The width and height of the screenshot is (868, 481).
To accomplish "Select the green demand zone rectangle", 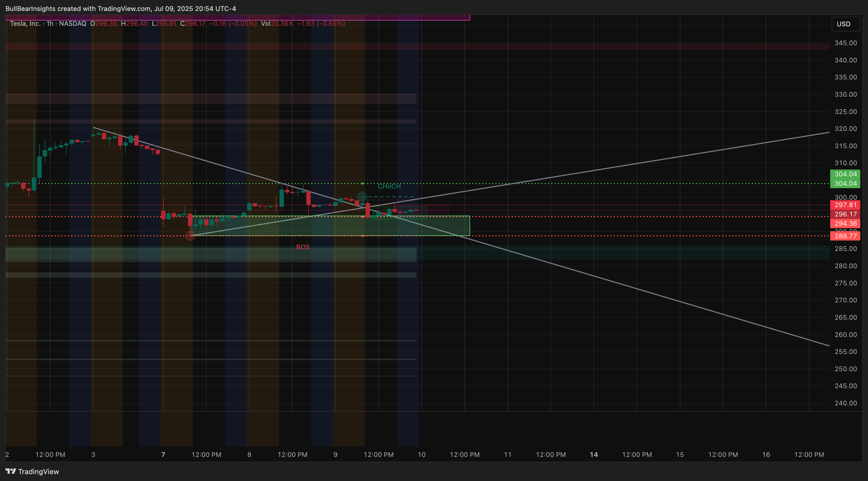I will [x=330, y=226].
